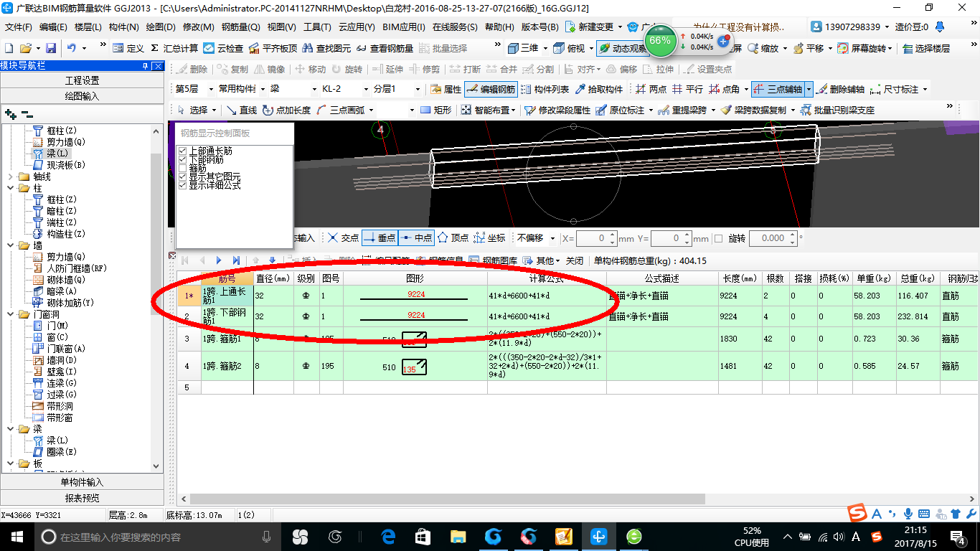Toggle the 显示其它图元 checkbox
The width and height of the screenshot is (980, 551).
pos(182,176)
